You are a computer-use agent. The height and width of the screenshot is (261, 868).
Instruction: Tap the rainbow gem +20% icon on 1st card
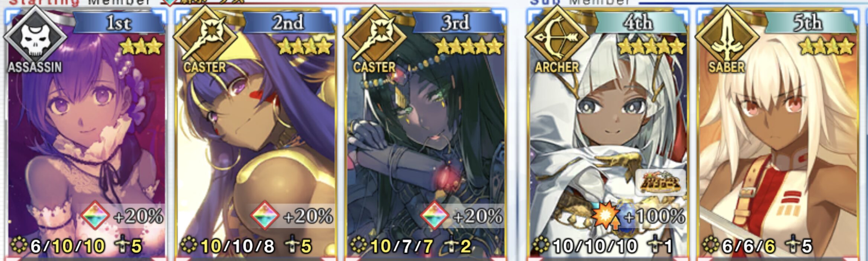tap(95, 216)
